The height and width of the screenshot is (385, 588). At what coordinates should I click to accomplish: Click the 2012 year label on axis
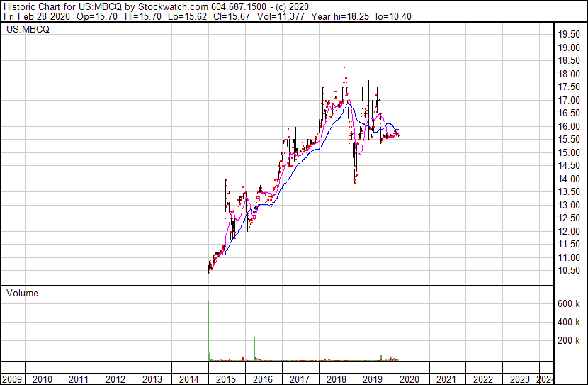(115, 379)
